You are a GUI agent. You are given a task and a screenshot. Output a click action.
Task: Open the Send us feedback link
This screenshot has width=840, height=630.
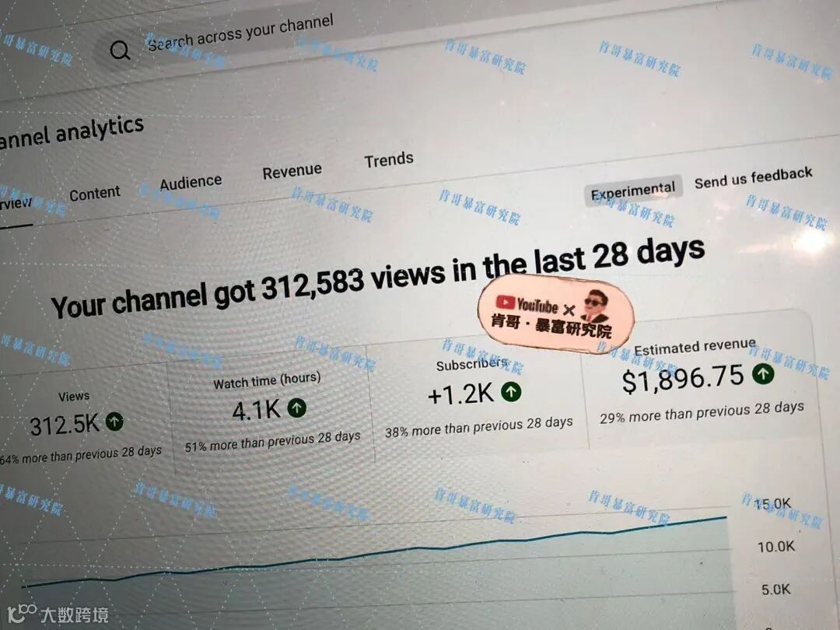pos(753,177)
